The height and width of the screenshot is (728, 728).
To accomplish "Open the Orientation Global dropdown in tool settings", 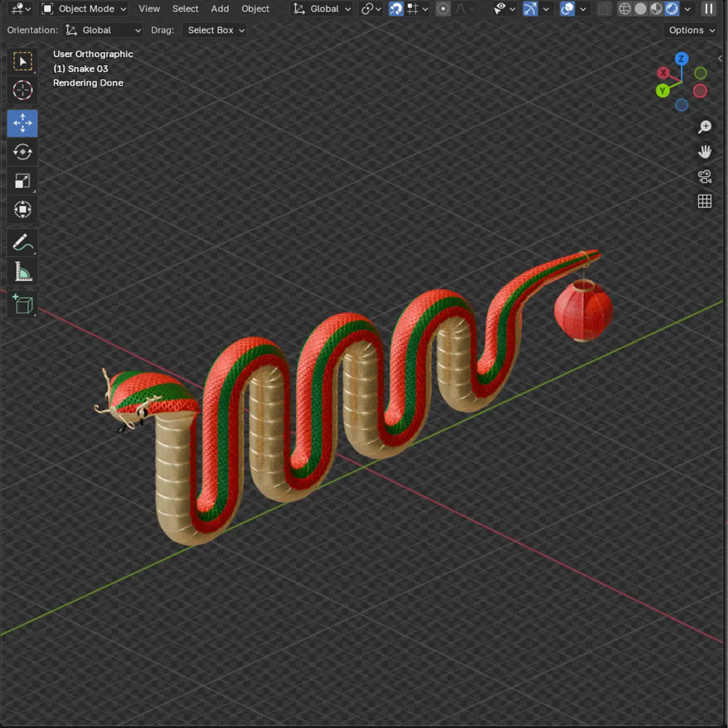I will click(103, 30).
